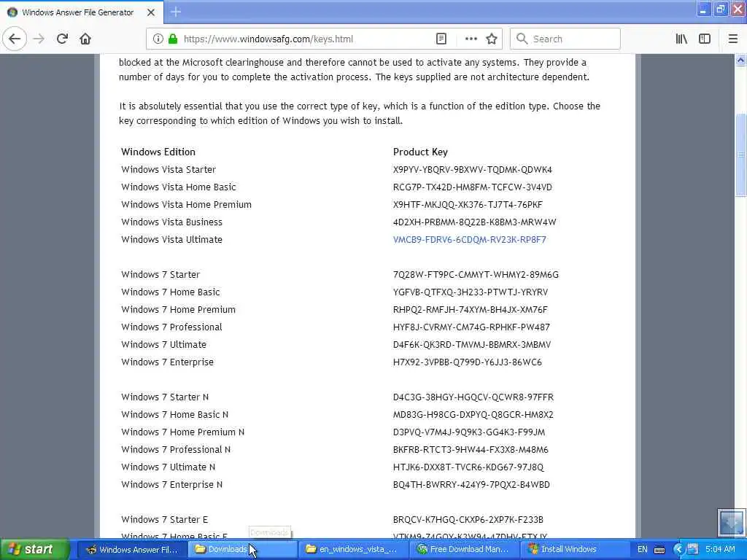The width and height of the screenshot is (747, 560).
Task: Click the Windows 7 Home Basic N key
Action: (473, 415)
